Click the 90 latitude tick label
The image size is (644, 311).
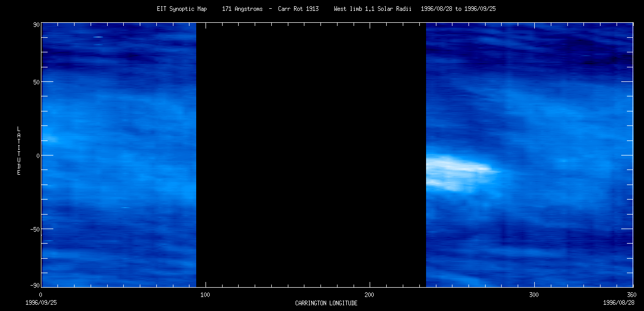[37, 23]
